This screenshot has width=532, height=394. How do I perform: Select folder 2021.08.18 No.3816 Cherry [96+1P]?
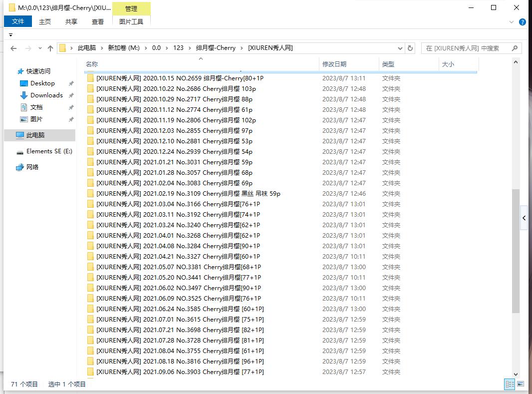(x=180, y=362)
